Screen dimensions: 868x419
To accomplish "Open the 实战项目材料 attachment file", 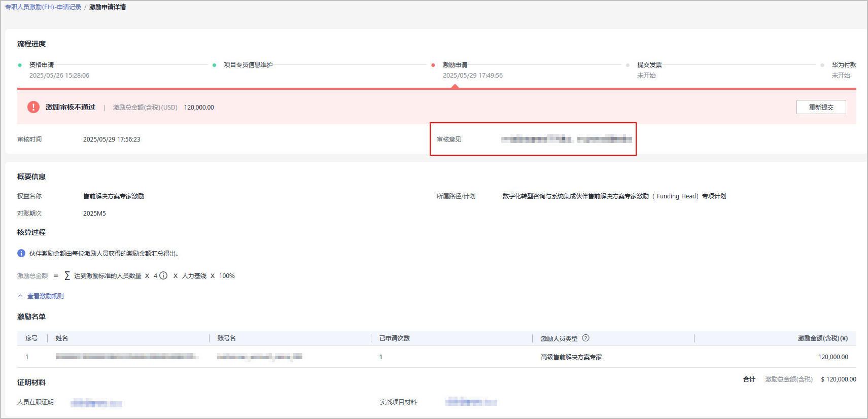I will point(471,402).
